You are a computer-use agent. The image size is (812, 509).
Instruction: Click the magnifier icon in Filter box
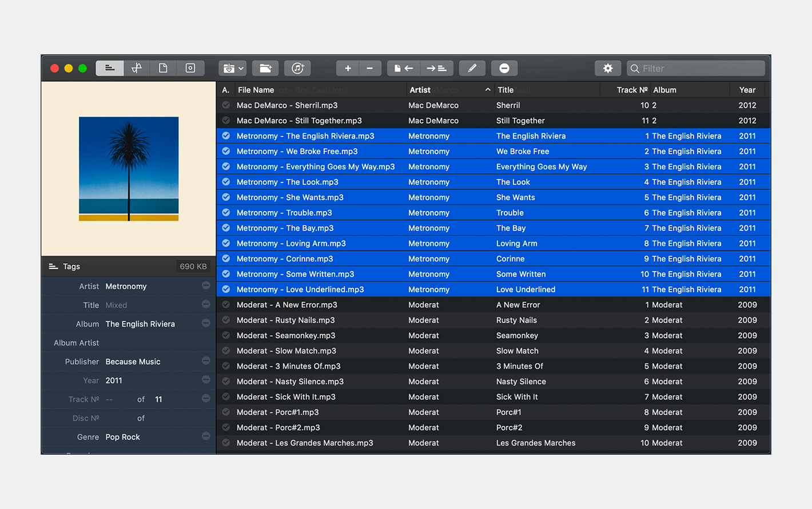(635, 69)
